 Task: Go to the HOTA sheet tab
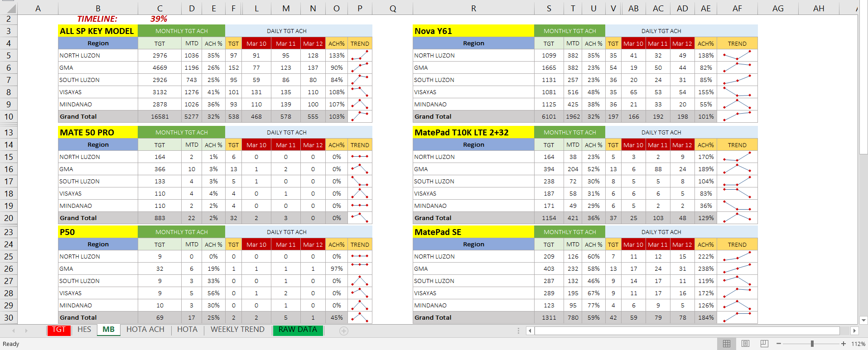188,330
